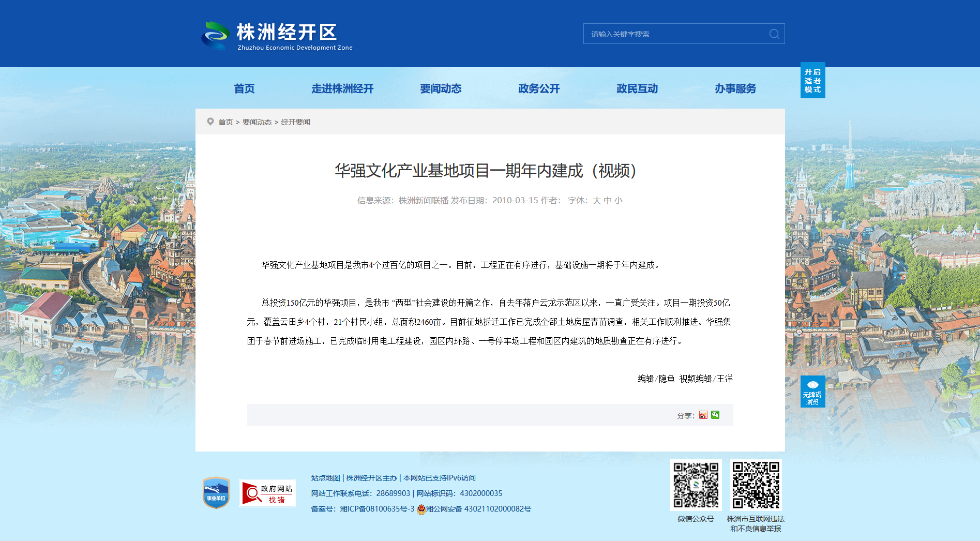980x541 pixels.
Task: Click the search magnifier icon
Action: (x=774, y=34)
